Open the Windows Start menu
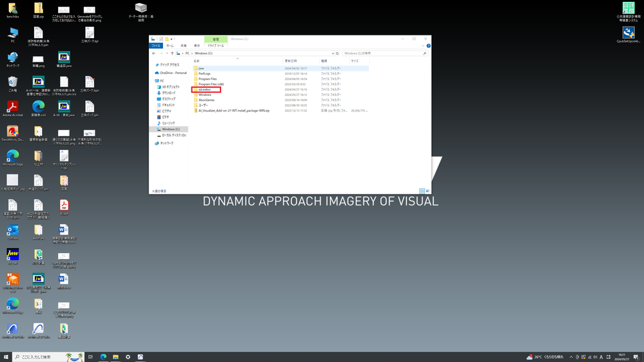This screenshot has height=362, width=644. click(6, 357)
